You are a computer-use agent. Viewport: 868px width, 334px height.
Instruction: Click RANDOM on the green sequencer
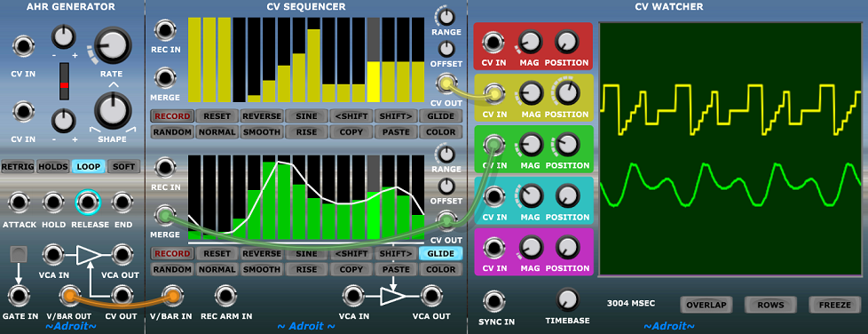(x=172, y=270)
